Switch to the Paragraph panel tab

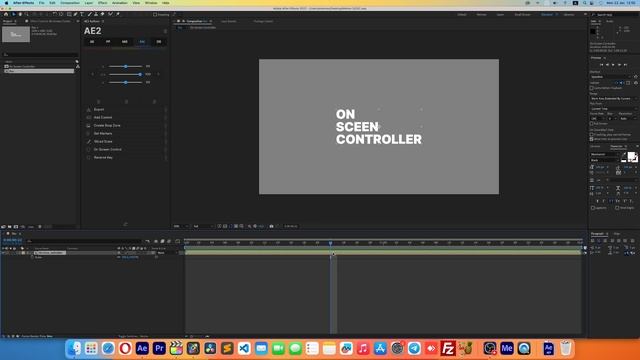pyautogui.click(x=597, y=234)
